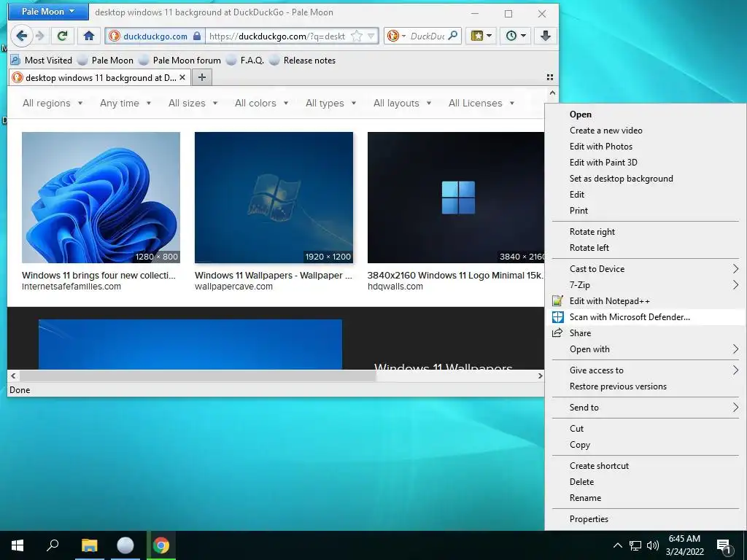Open the history clock button
This screenshot has width=747, height=560.
(516, 36)
